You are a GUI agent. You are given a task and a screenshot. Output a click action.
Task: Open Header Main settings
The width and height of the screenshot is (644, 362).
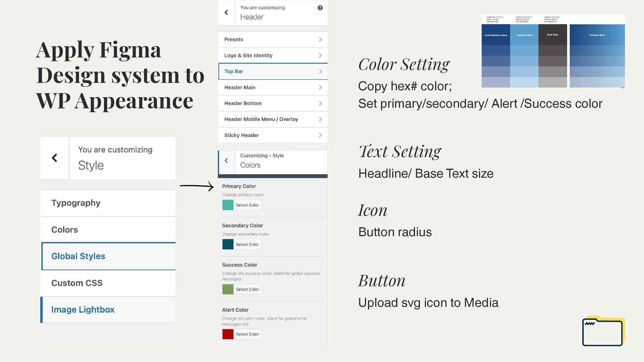coord(273,87)
